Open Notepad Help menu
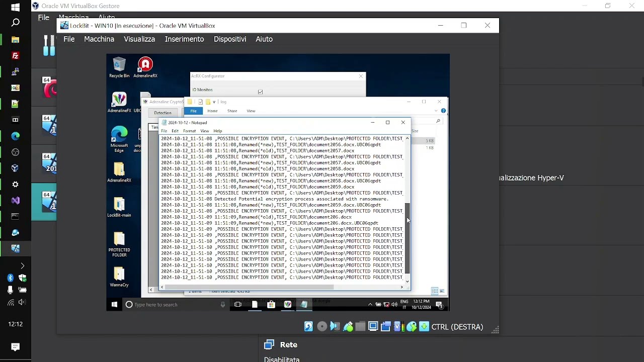Viewport: 644px width, 362px height. (217, 131)
